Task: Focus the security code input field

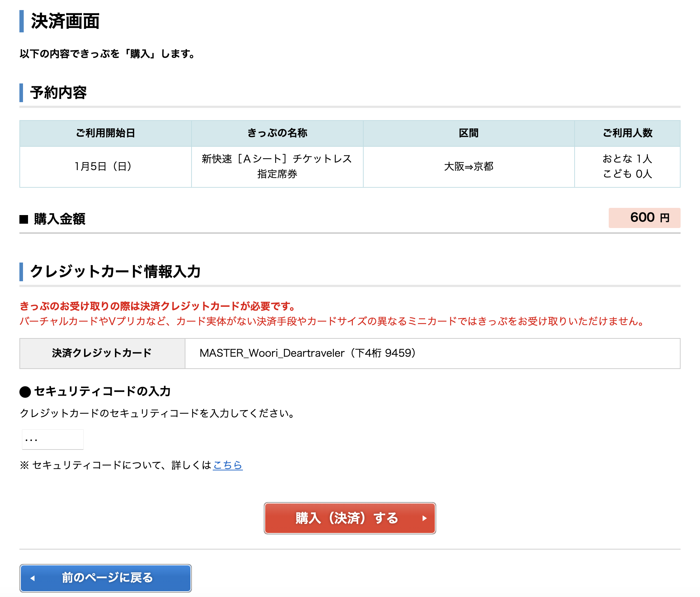Action: coord(53,439)
